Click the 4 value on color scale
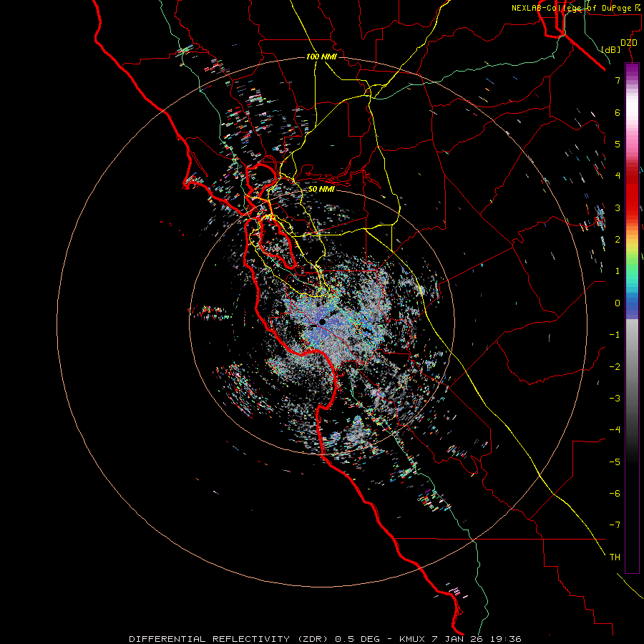 tap(618, 176)
